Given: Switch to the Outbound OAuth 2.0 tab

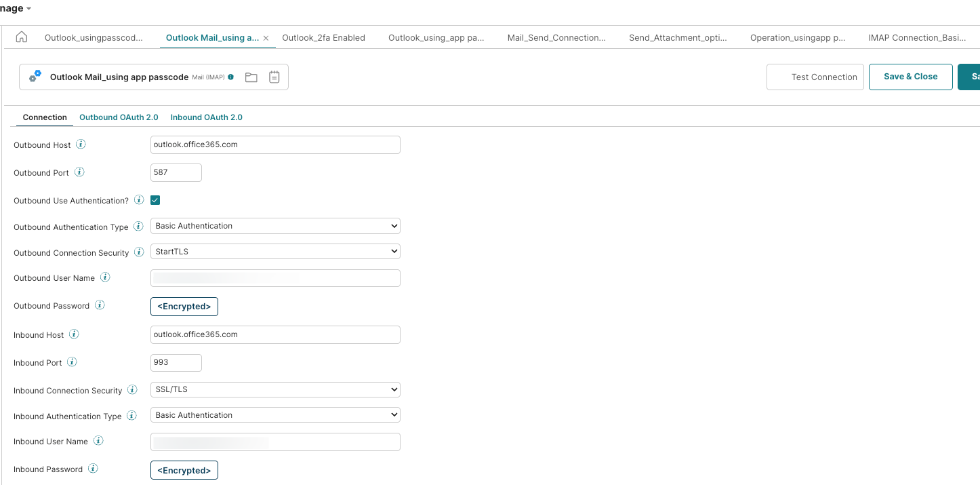Looking at the screenshot, I should click(x=119, y=117).
